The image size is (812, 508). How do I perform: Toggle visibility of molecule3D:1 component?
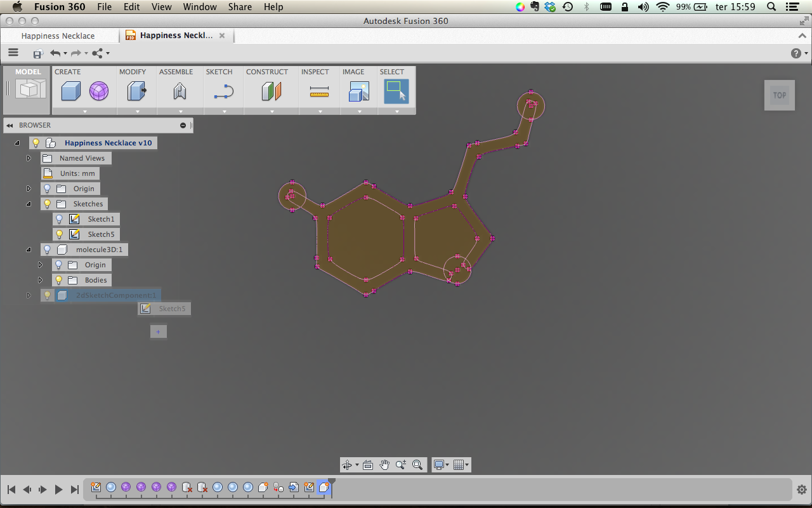47,250
